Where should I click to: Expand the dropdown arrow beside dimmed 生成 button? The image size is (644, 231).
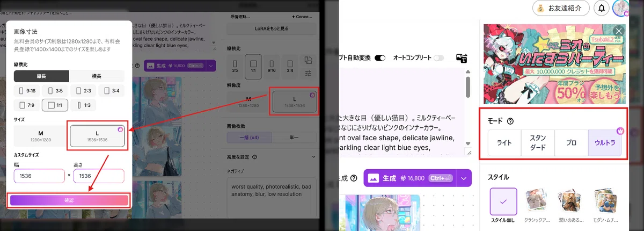(211, 66)
